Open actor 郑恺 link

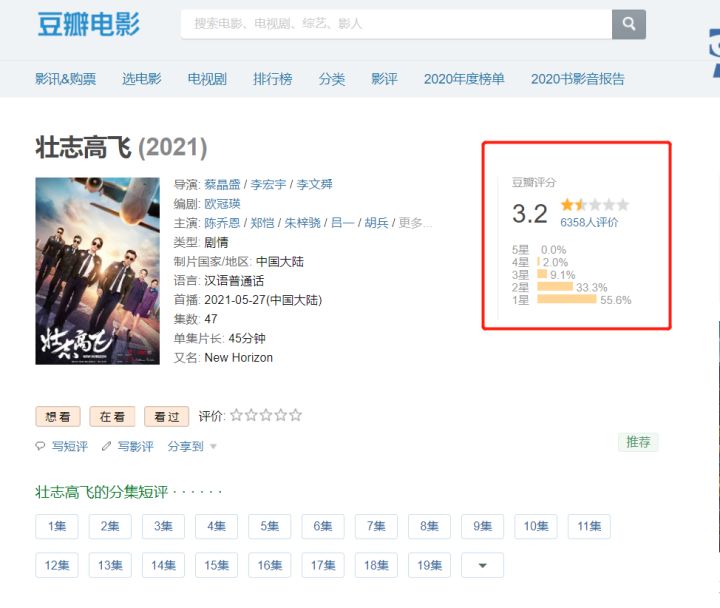262,223
